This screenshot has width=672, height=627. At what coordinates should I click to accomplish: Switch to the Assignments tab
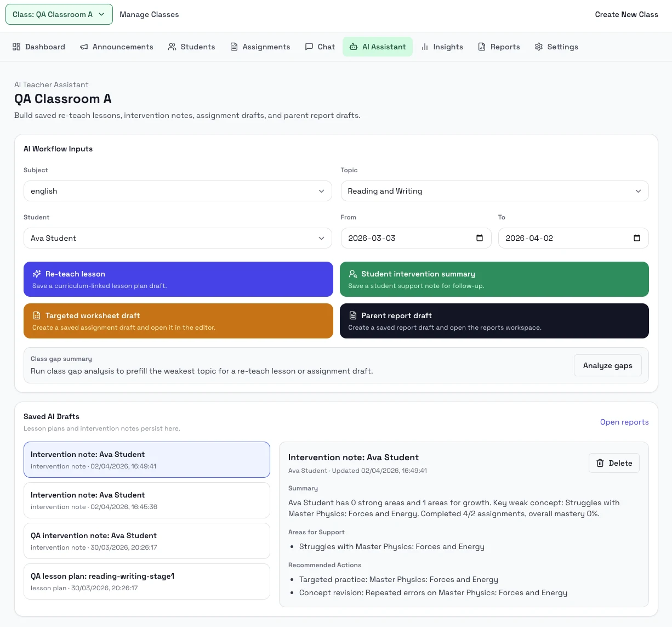coord(260,47)
